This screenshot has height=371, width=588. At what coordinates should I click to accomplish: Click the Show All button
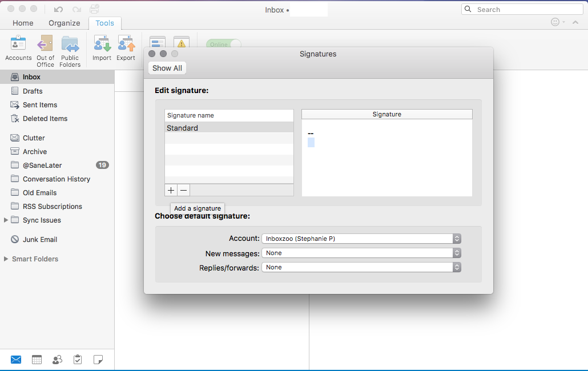167,68
